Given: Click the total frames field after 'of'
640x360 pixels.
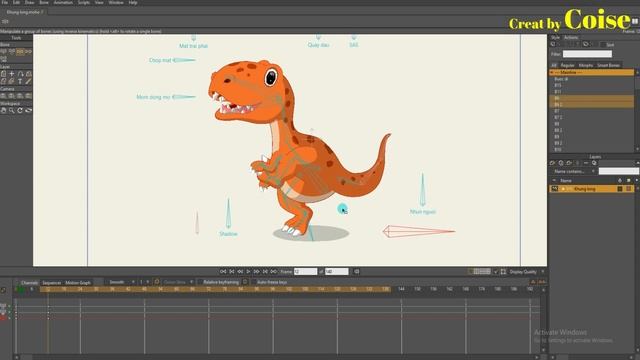Looking at the screenshot, I should (x=336, y=271).
